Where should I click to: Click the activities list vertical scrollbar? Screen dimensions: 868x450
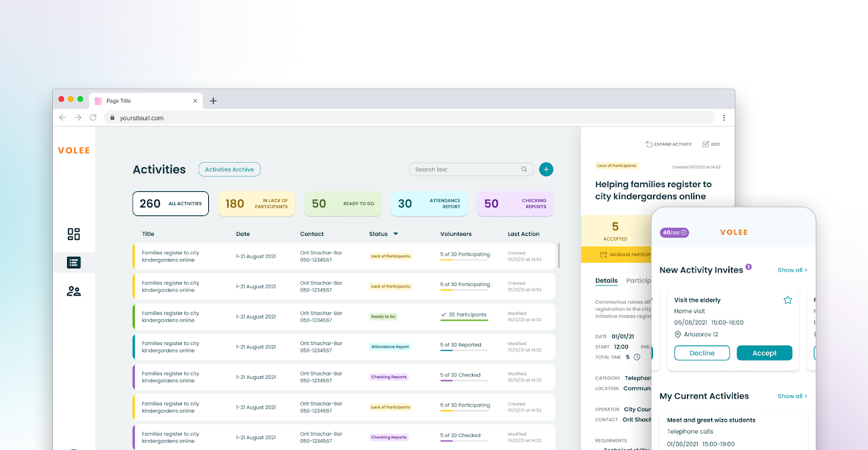[x=559, y=255]
